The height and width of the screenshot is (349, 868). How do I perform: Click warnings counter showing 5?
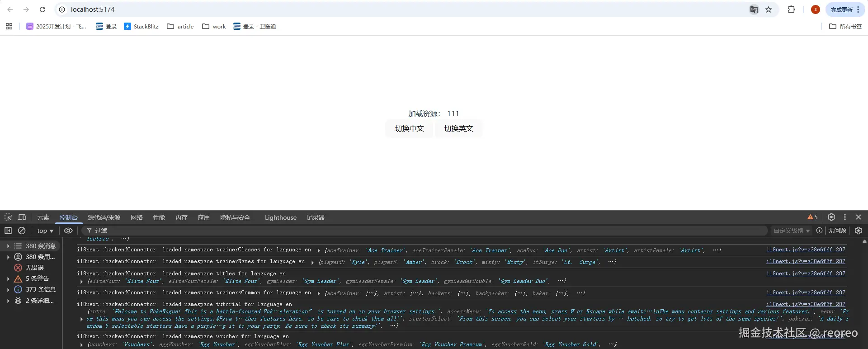812,217
